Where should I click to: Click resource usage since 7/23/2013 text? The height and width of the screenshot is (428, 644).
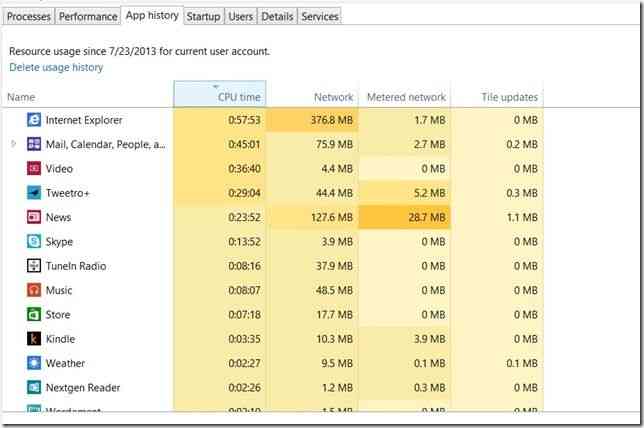[139, 51]
